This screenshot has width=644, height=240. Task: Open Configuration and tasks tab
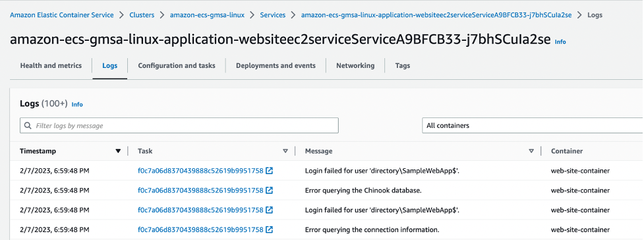point(177,65)
